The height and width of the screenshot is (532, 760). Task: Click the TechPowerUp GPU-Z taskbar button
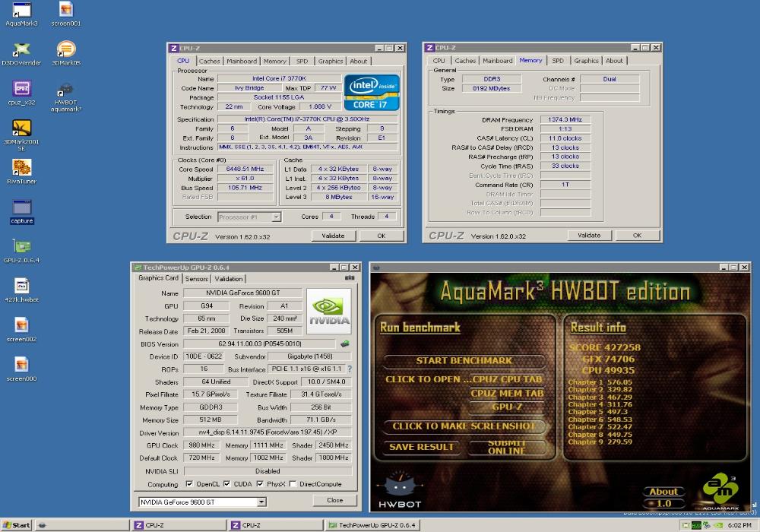[372, 525]
